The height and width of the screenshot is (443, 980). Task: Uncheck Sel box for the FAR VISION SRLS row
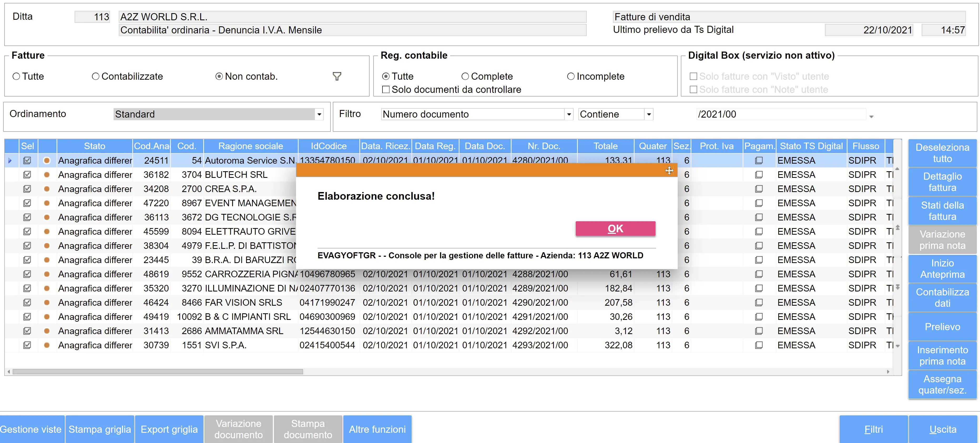tap(27, 303)
